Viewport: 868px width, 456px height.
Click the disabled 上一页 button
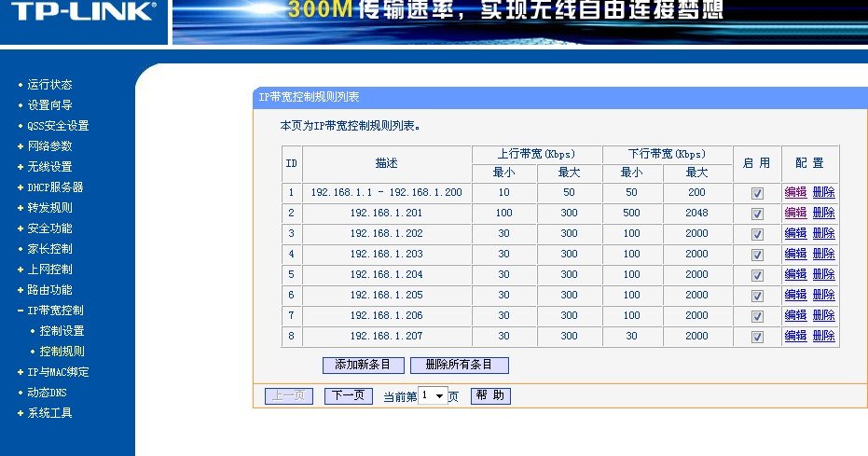(289, 395)
